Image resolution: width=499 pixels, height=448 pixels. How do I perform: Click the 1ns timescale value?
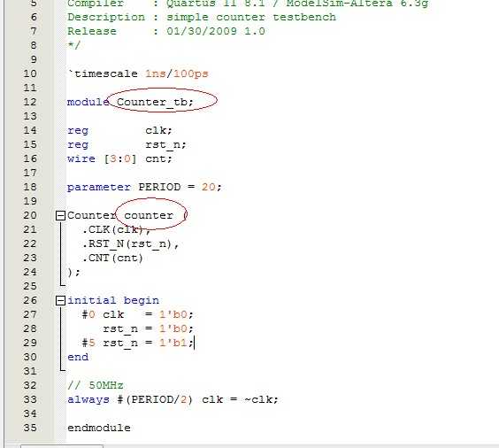[156, 73]
